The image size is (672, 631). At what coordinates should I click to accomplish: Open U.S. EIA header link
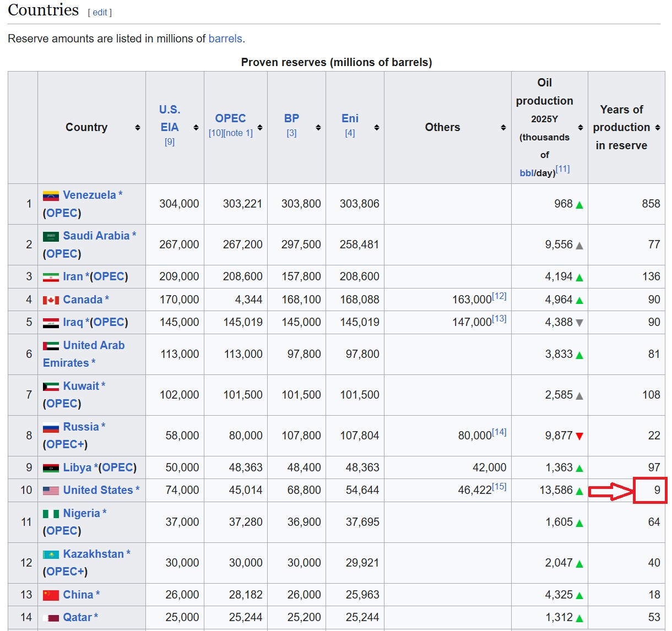[x=170, y=118]
